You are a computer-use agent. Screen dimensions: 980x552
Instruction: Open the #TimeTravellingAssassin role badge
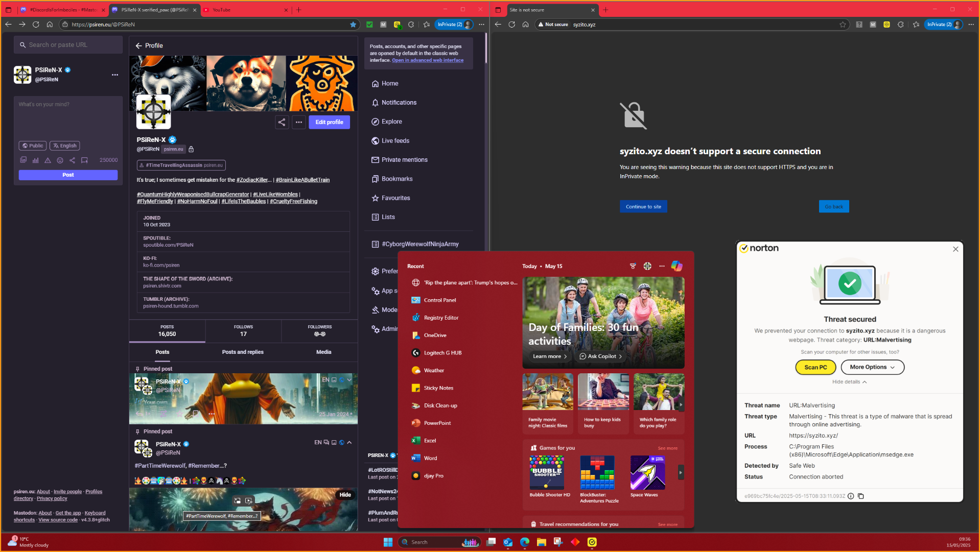click(x=181, y=165)
